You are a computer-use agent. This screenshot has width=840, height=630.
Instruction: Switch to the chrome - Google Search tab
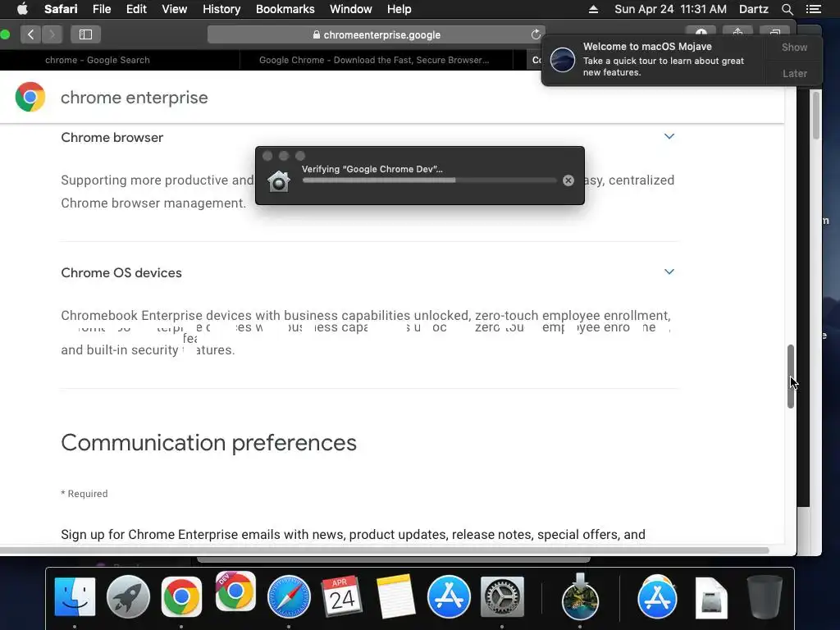pos(98,60)
